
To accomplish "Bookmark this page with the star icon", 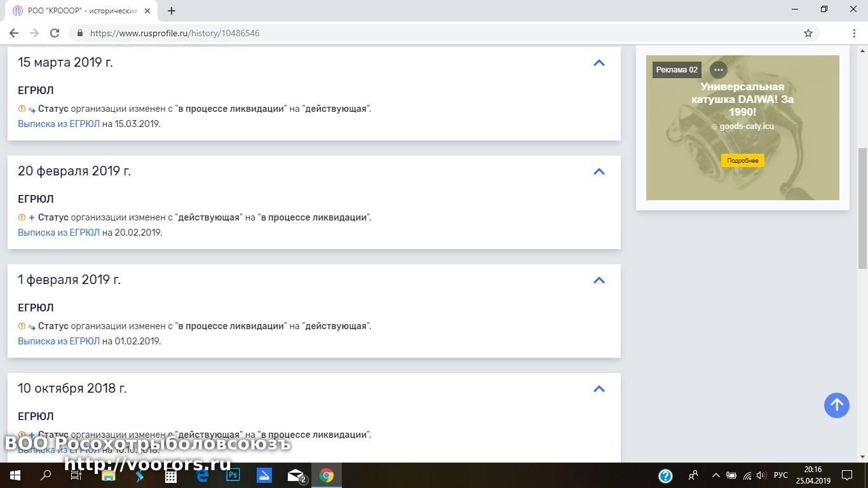I will (x=808, y=33).
